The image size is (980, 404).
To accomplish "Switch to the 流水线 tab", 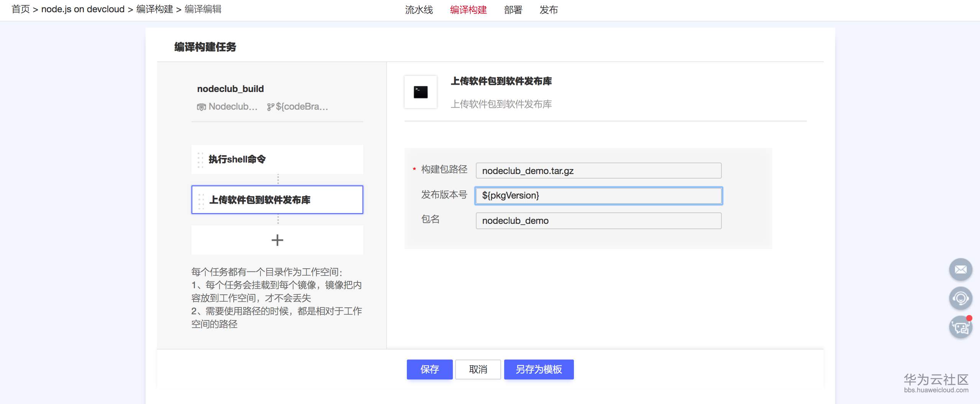I will pyautogui.click(x=419, y=10).
